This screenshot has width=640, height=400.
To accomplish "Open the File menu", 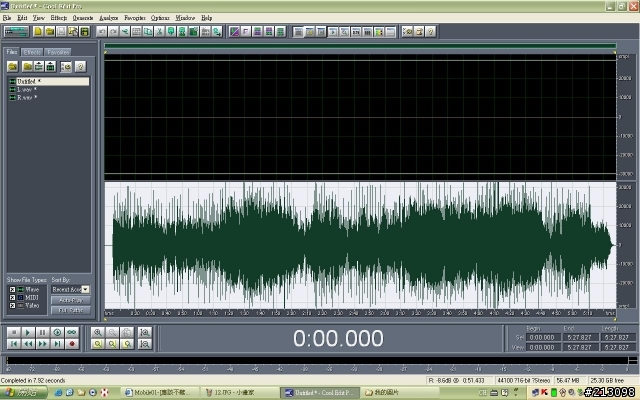I will point(7,18).
